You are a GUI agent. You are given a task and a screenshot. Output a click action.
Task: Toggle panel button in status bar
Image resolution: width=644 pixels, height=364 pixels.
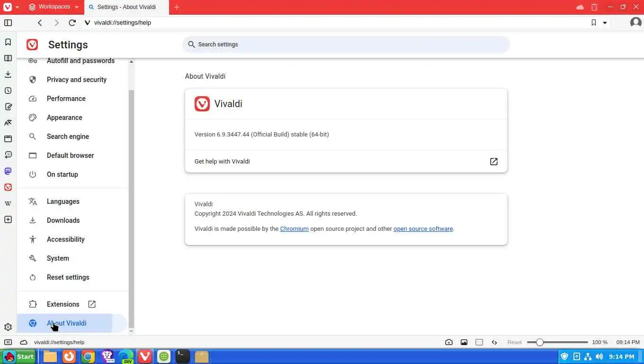pos(8,342)
